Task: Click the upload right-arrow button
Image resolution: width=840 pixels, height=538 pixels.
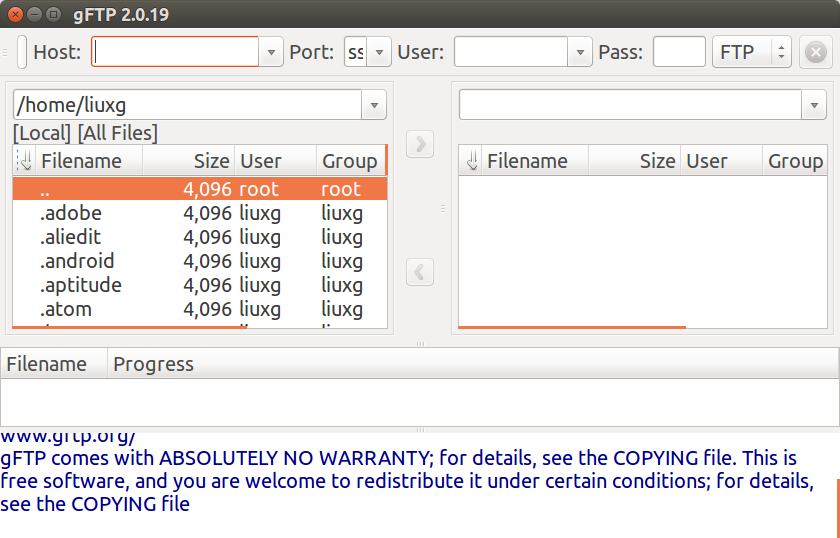Action: point(420,144)
